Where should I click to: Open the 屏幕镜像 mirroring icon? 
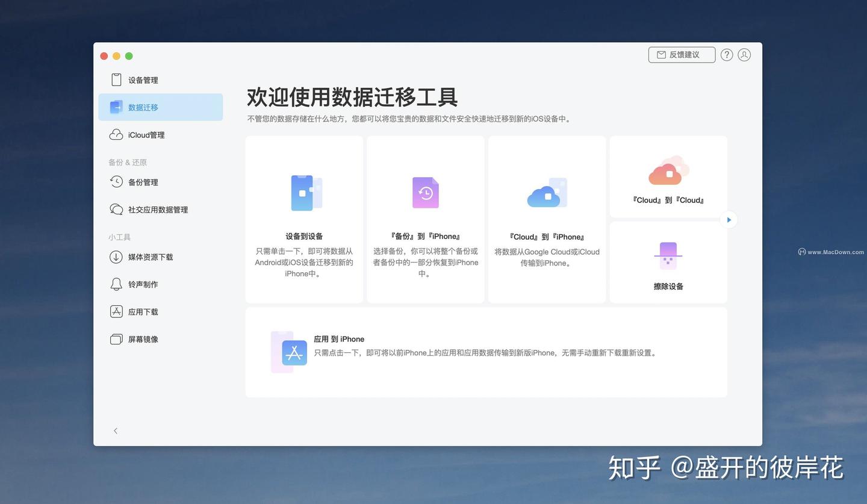(x=116, y=338)
